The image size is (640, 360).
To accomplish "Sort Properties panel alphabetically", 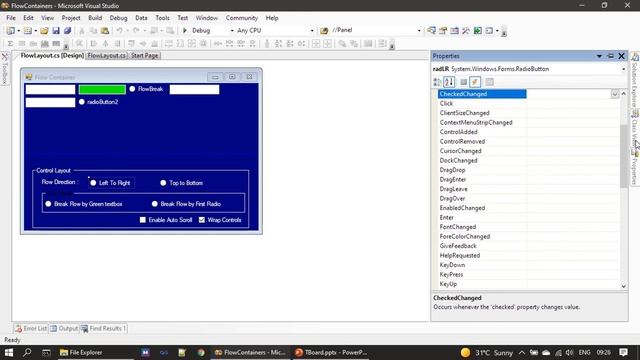I will [x=449, y=82].
